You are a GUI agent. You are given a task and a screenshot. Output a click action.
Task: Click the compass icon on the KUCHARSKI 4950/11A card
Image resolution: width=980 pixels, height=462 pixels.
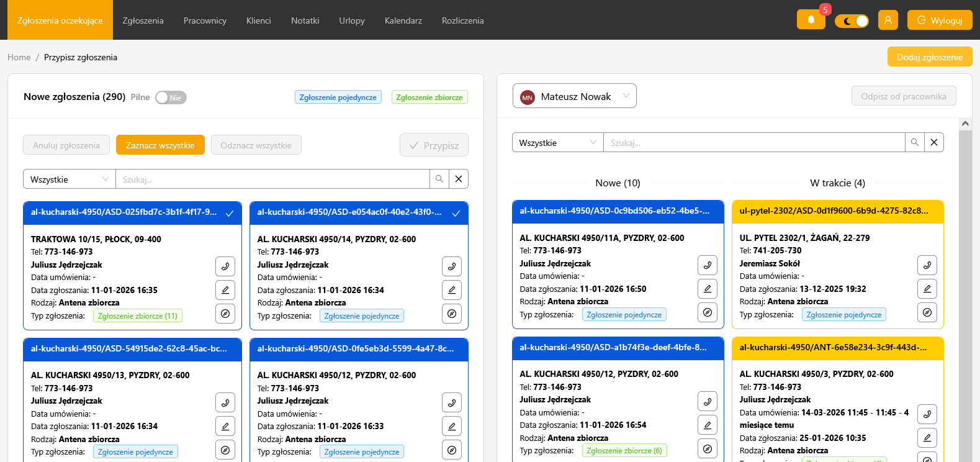(708, 312)
